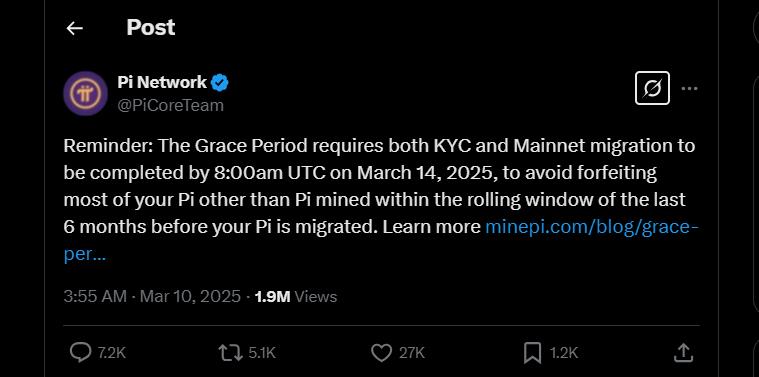Open the three-dot more options menu
759x377 pixels.
[x=689, y=89]
